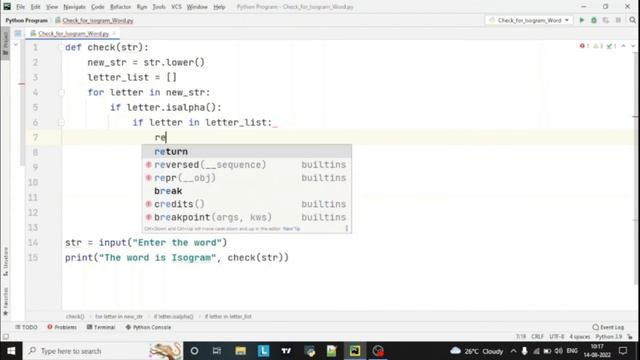Image resolution: width=640 pixels, height=360 pixels.
Task: Click Python Program breadcrumb in navigation bar
Action: (27, 20)
